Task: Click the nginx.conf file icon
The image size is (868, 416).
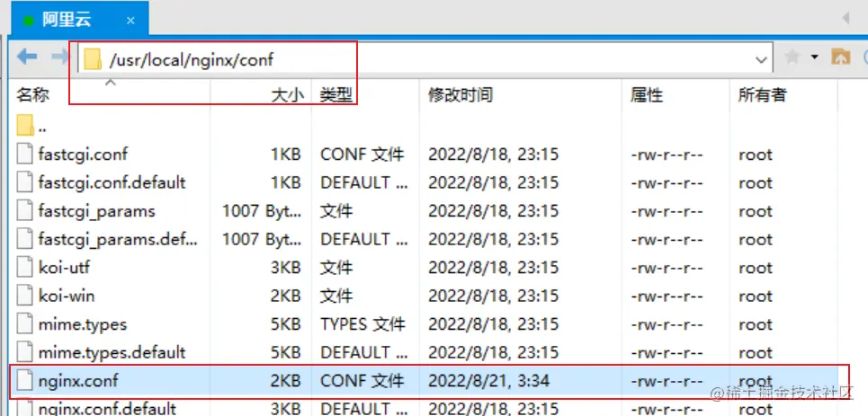Action: tap(25, 380)
